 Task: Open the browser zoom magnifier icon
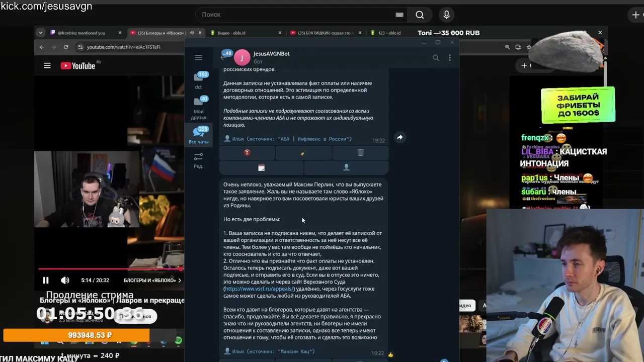pyautogui.click(x=507, y=47)
